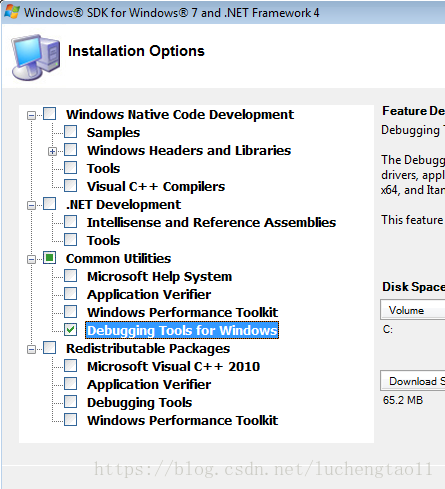445x489 pixels.
Task: Click the Volume column header
Action: pos(413,310)
